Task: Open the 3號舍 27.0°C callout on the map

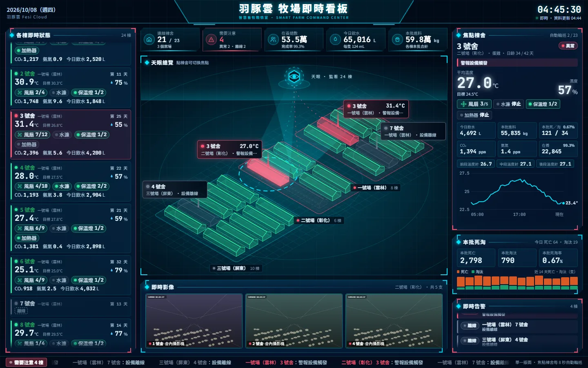Action: click(x=229, y=149)
